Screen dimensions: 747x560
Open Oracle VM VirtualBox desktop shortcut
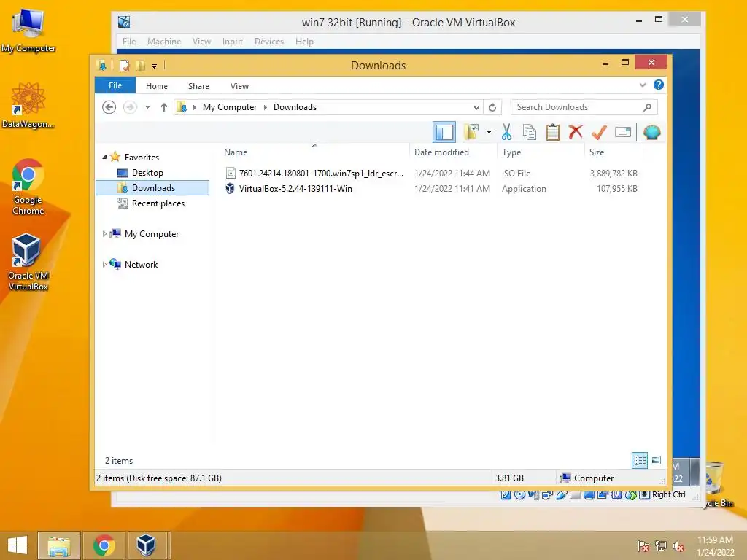pos(28,262)
